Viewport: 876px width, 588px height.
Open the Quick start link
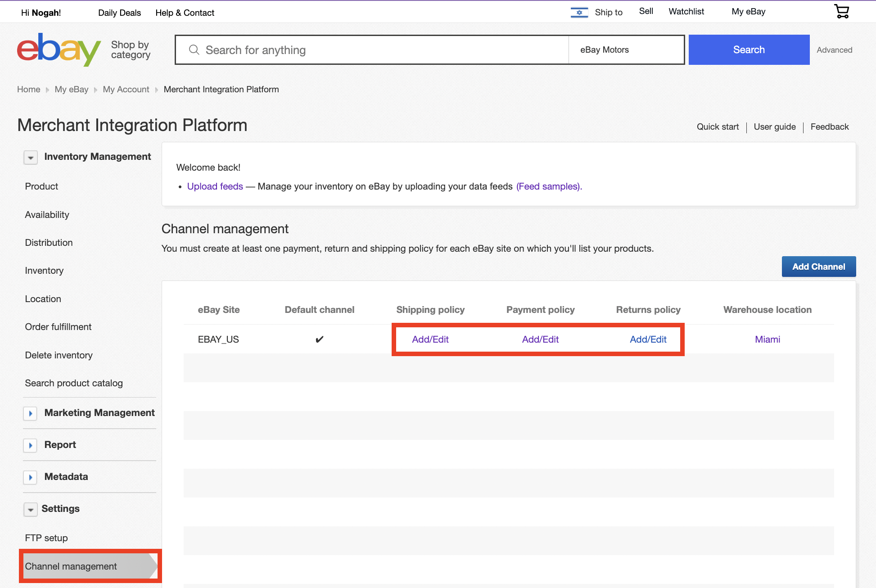718,127
